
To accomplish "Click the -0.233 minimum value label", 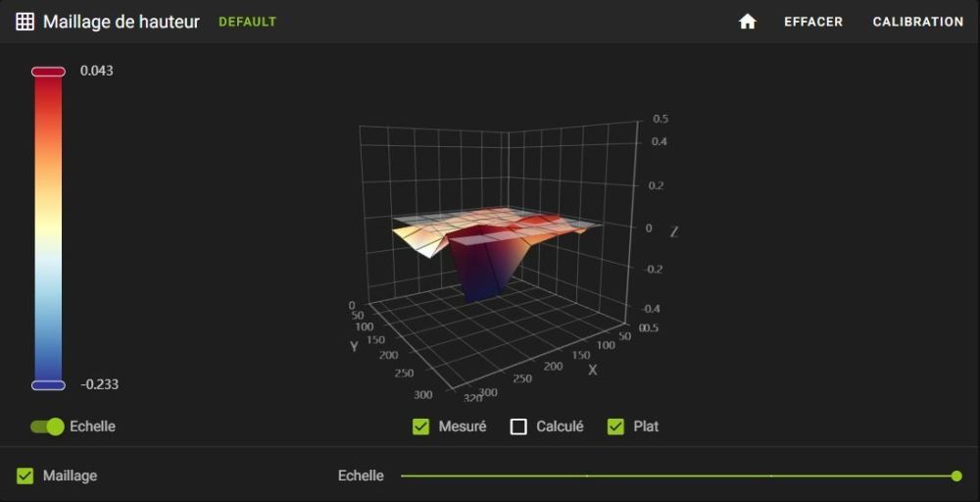I will (99, 384).
